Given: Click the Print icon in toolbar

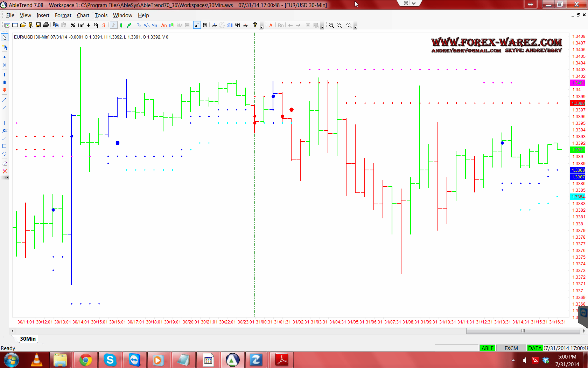Looking at the screenshot, I should pyautogui.click(x=45, y=25).
